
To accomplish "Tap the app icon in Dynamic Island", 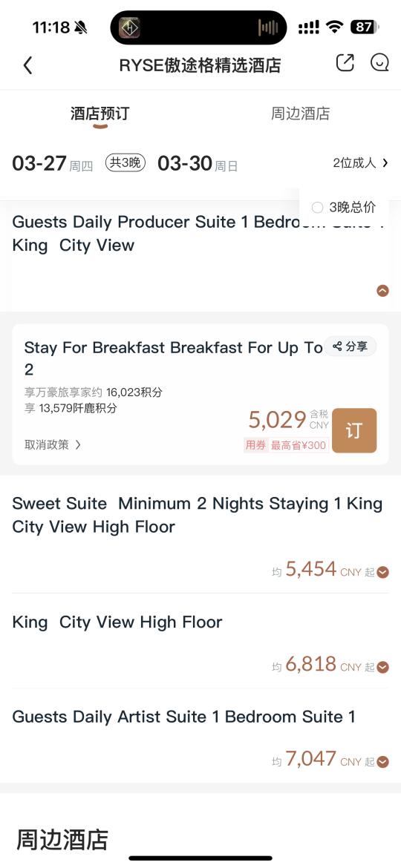I will [x=130, y=27].
